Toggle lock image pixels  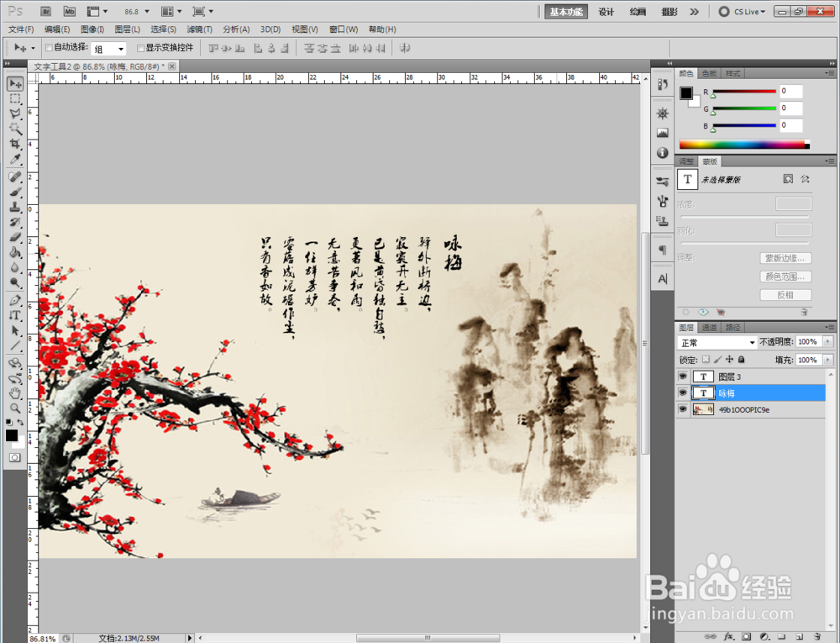718,360
